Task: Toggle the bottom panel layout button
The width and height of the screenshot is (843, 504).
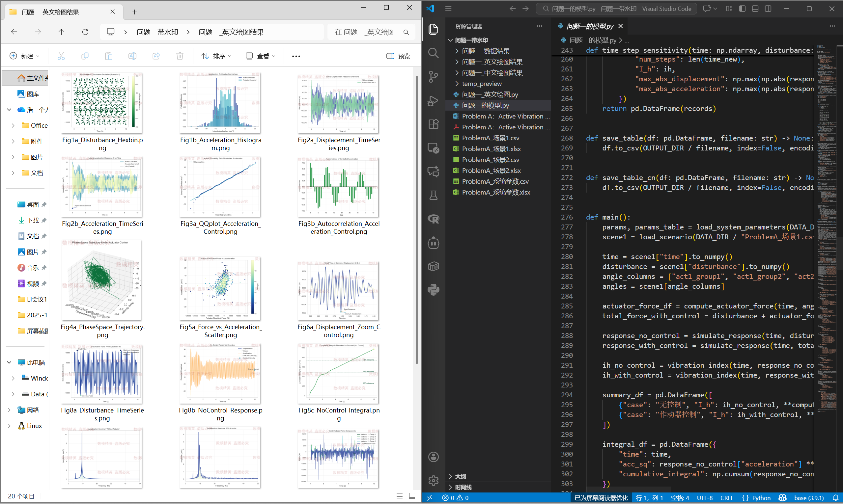Action: 755,9
